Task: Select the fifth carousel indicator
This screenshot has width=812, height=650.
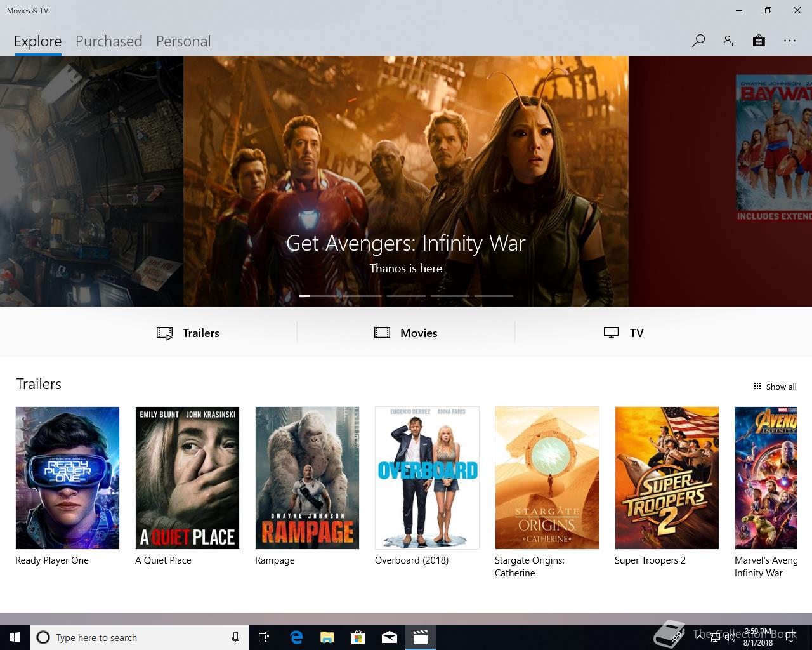Action: 494,296
